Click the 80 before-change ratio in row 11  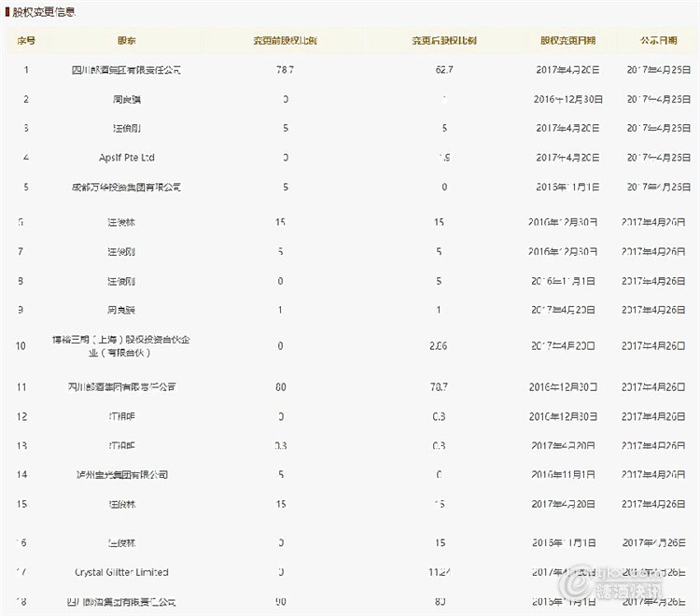(281, 387)
